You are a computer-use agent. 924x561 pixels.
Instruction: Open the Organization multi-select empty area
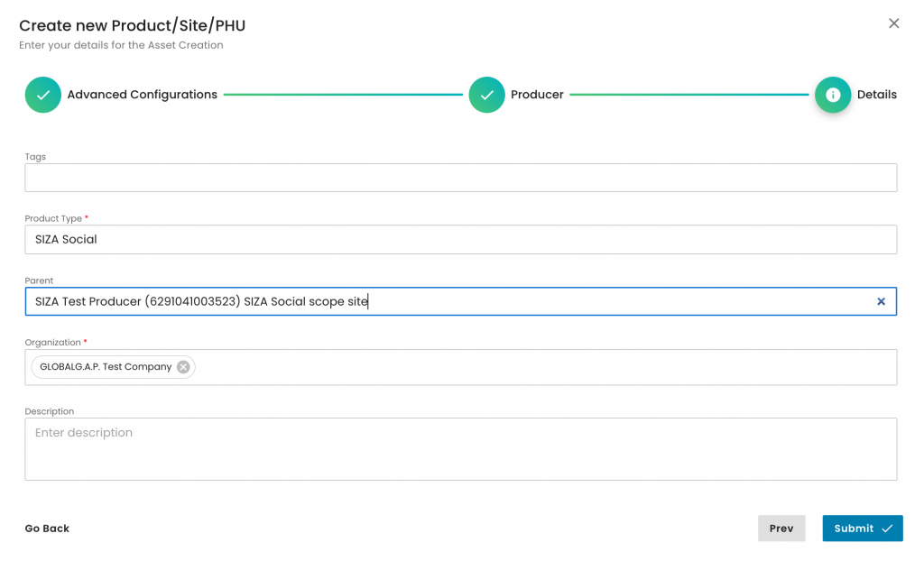click(x=541, y=367)
